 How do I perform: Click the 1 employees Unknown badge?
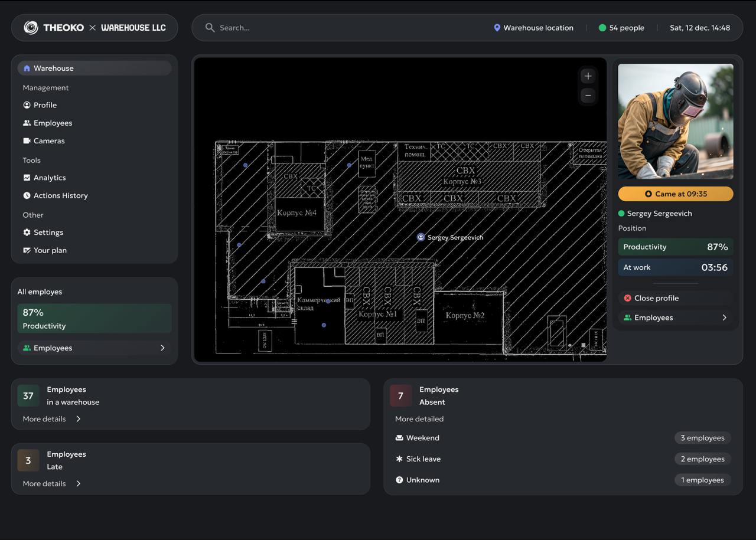(x=703, y=480)
